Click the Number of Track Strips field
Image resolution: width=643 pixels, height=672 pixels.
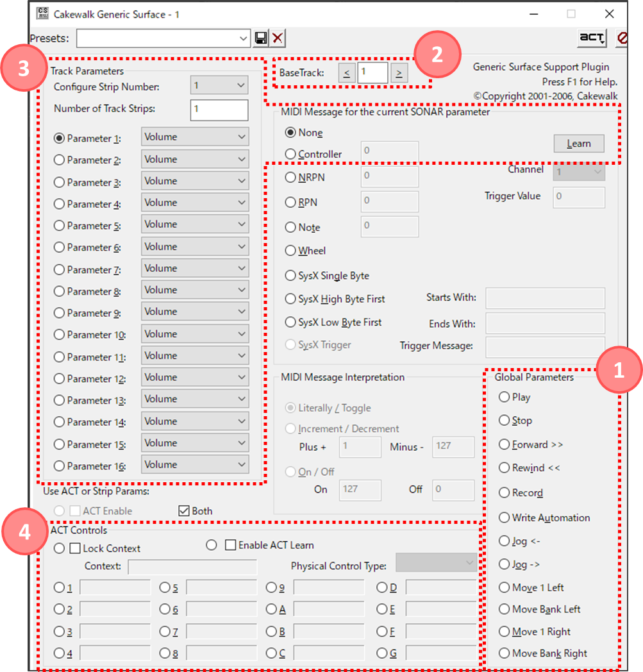pos(219,110)
